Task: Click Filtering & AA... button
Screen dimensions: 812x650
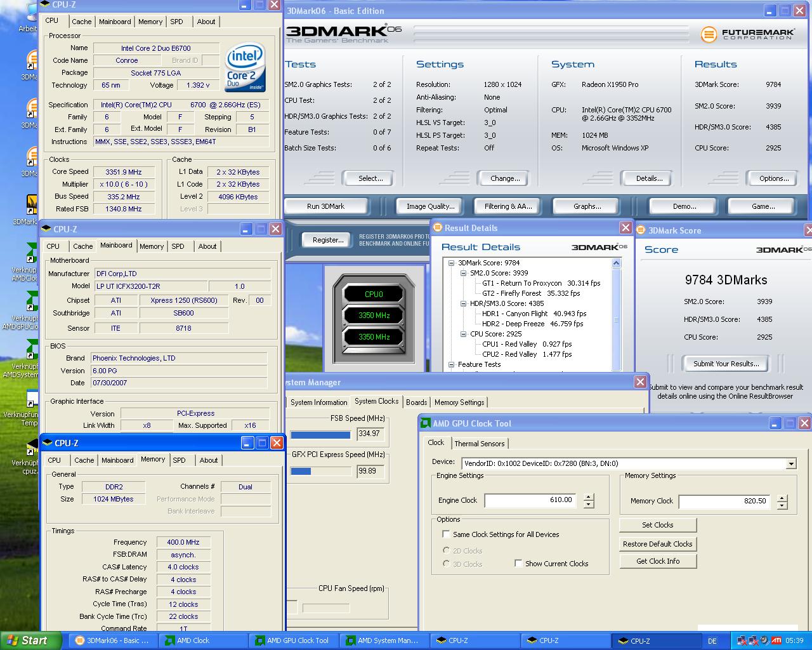Action: [x=508, y=206]
